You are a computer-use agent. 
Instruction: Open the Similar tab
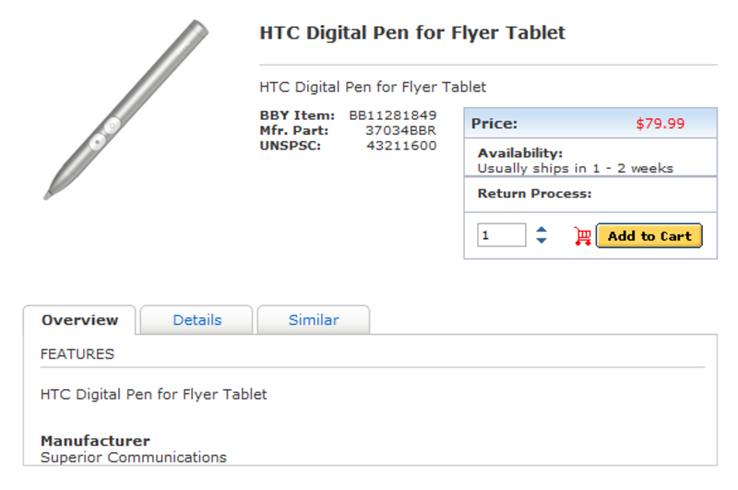313,320
